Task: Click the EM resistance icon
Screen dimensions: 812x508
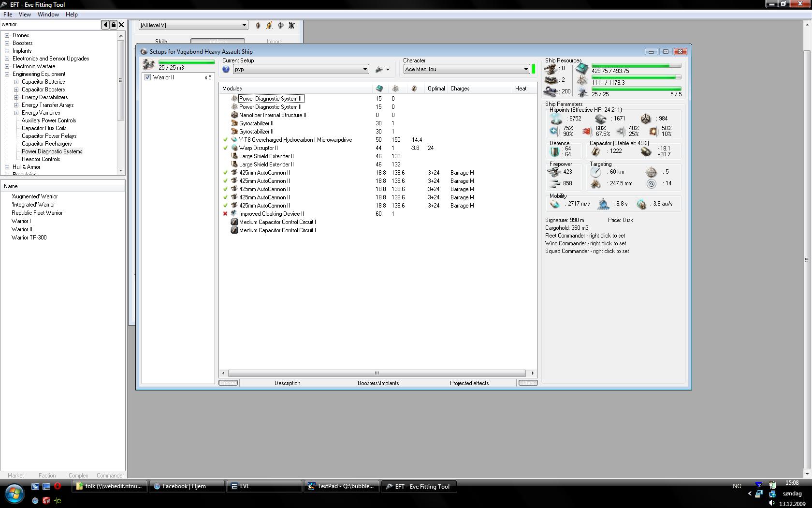Action: 554,131
